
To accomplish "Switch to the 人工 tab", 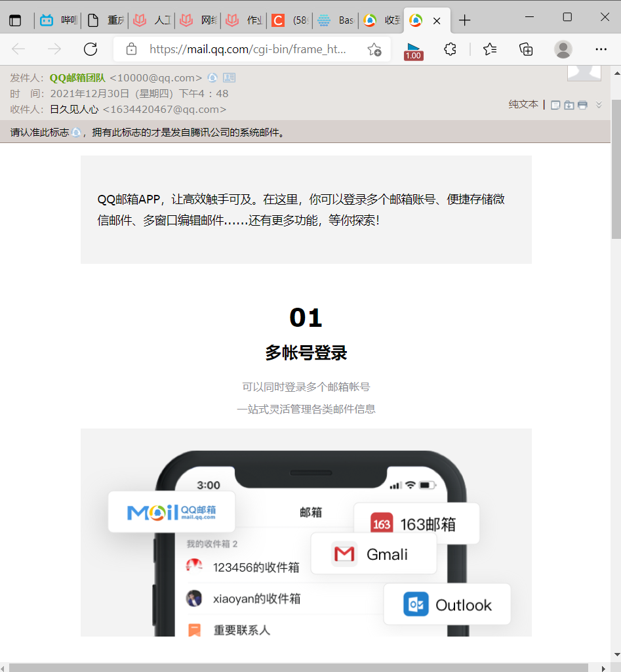I will (x=151, y=20).
